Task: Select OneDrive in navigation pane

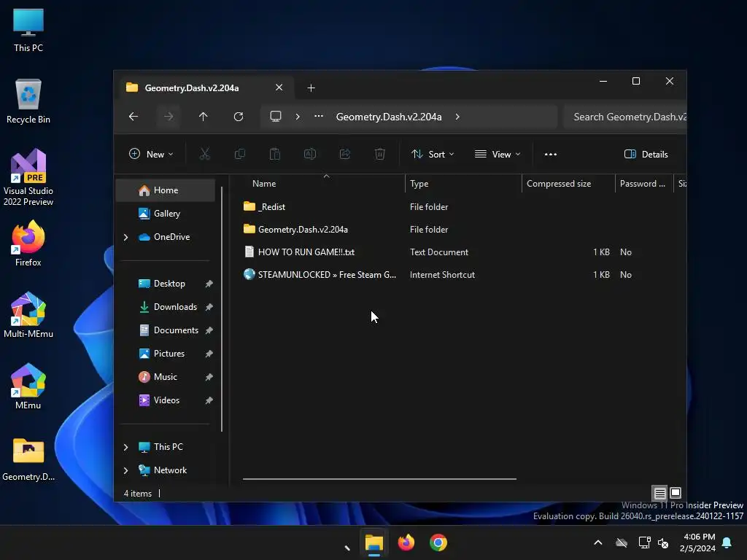Action: [x=166, y=237]
